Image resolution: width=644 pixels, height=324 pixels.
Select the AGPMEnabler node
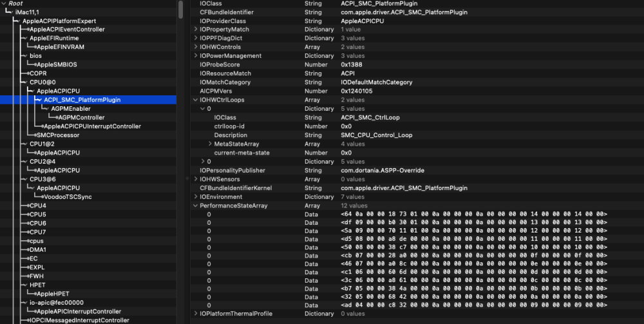[x=71, y=109]
